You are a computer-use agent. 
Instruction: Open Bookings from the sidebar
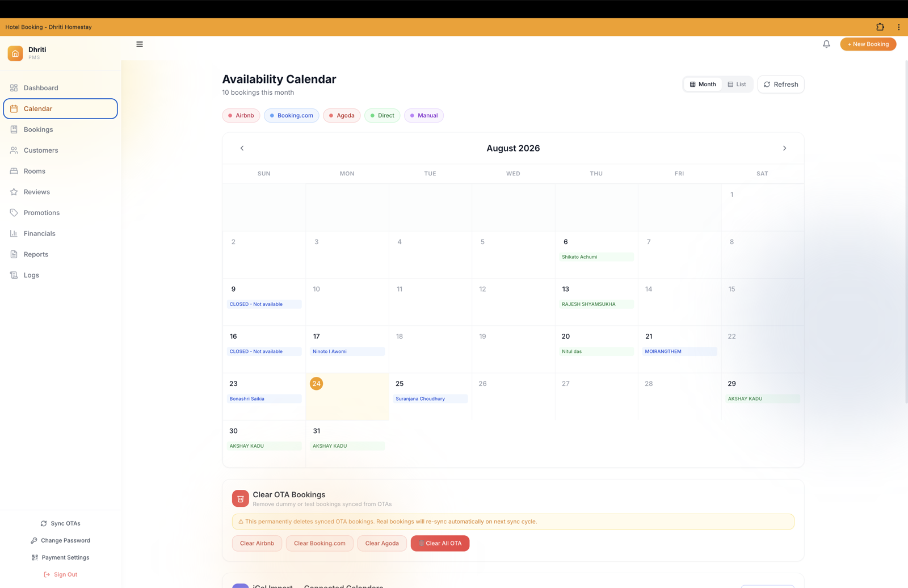pos(60,129)
